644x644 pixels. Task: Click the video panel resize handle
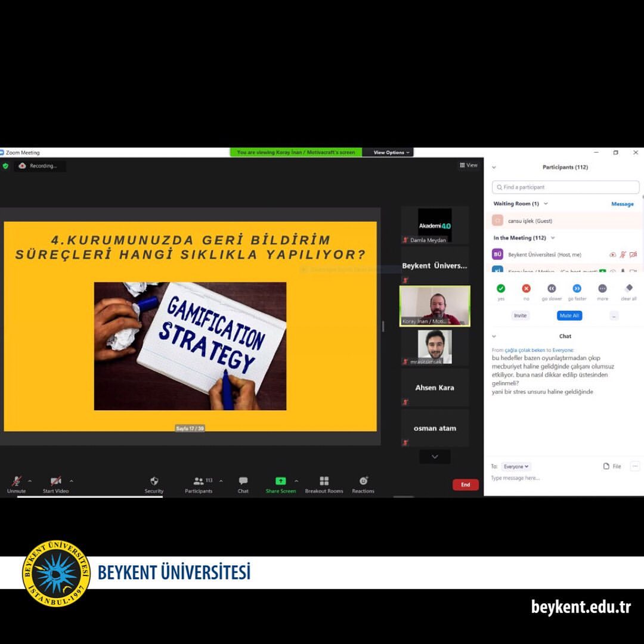click(x=383, y=326)
